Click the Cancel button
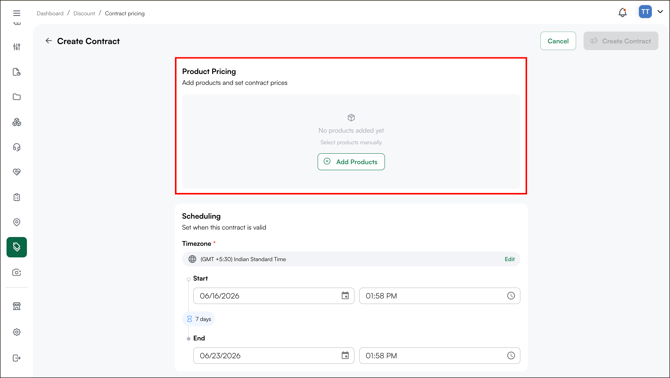This screenshot has width=670, height=378. tap(558, 41)
